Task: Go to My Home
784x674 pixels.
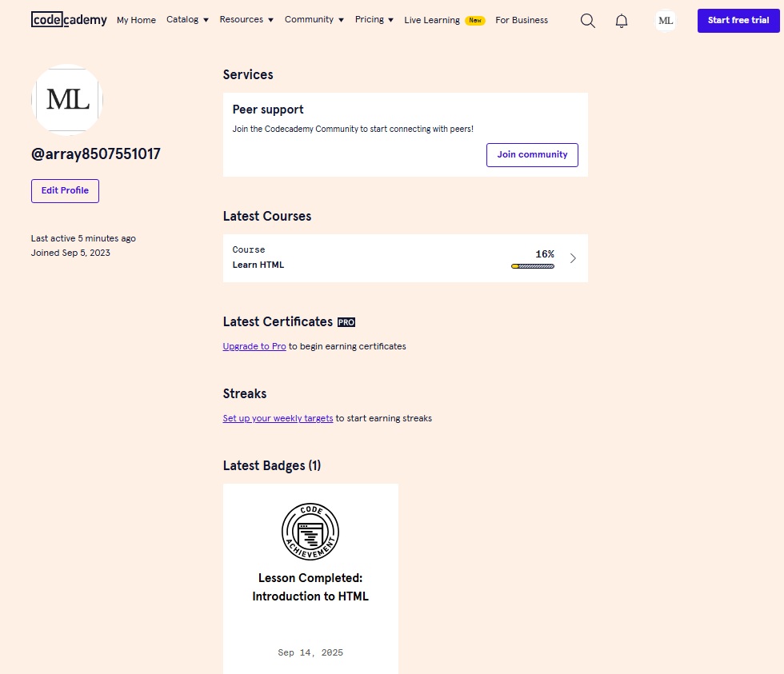Action: [136, 20]
